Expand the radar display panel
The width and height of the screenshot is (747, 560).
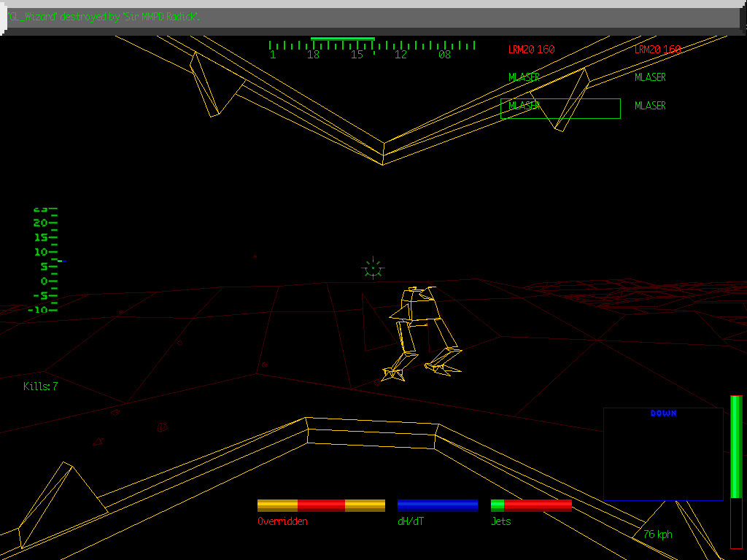(x=663, y=454)
